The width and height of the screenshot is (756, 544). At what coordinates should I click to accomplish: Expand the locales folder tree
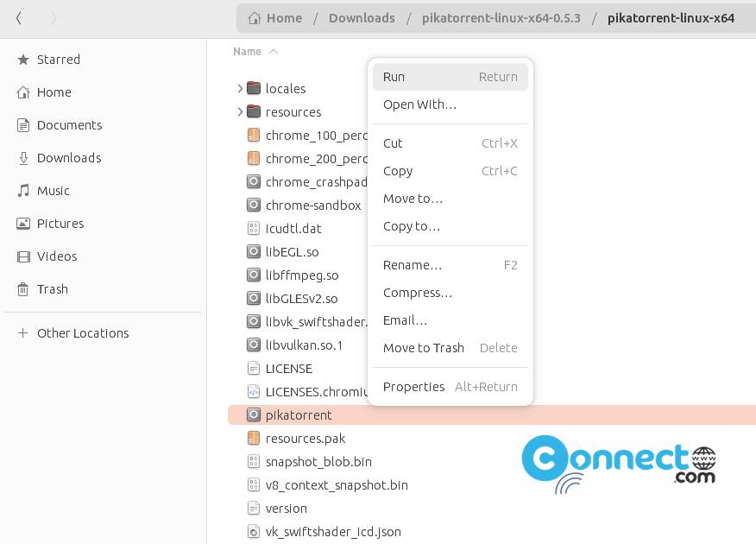coord(240,88)
